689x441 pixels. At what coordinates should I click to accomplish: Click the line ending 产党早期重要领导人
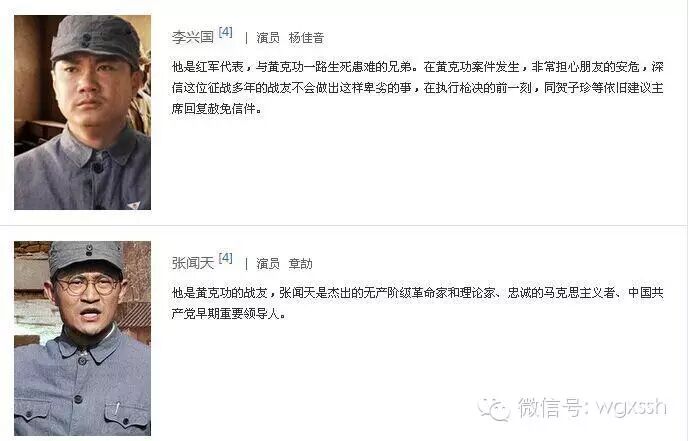(x=228, y=314)
